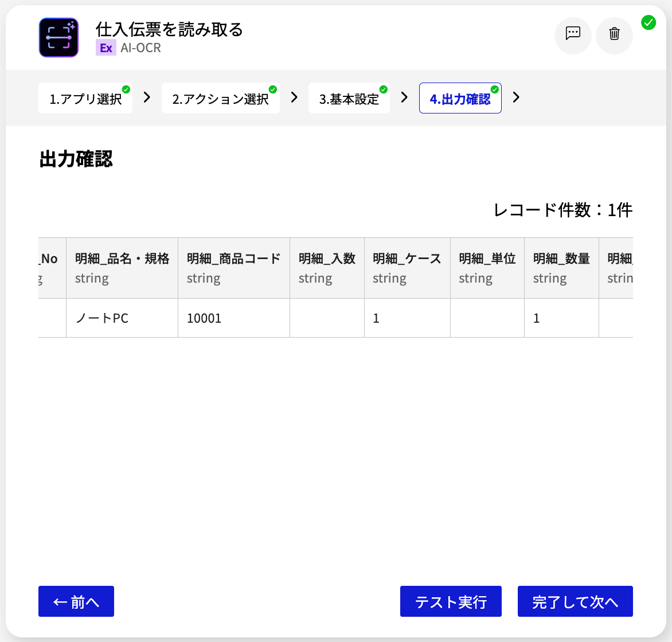This screenshot has height=642, width=672.
Task: Click the 仕入伝票を読み取る title
Action: tap(169, 30)
